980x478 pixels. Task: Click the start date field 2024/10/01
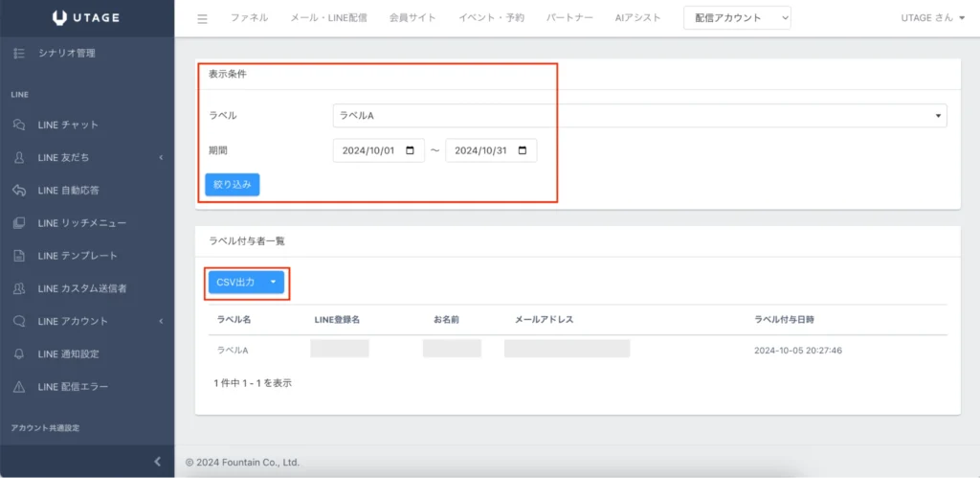tap(379, 150)
